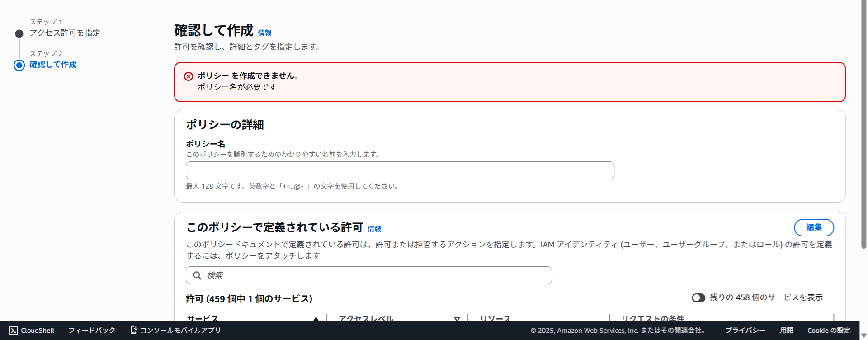Focus the 検索 permissions search box
This screenshot has width=868, height=340.
pyautogui.click(x=375, y=275)
